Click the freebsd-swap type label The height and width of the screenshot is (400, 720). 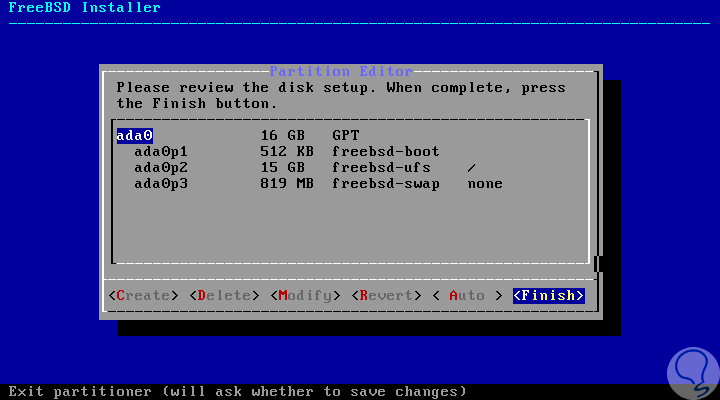[x=386, y=184]
